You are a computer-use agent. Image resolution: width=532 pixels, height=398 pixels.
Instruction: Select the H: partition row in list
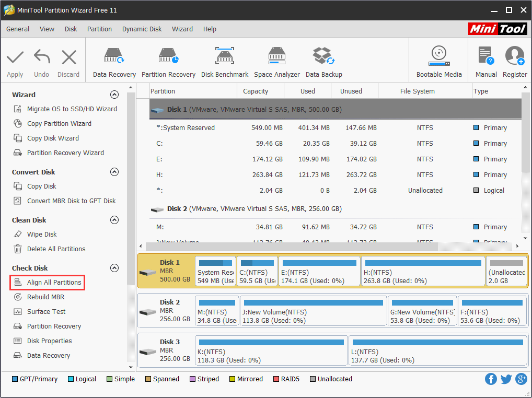point(335,174)
